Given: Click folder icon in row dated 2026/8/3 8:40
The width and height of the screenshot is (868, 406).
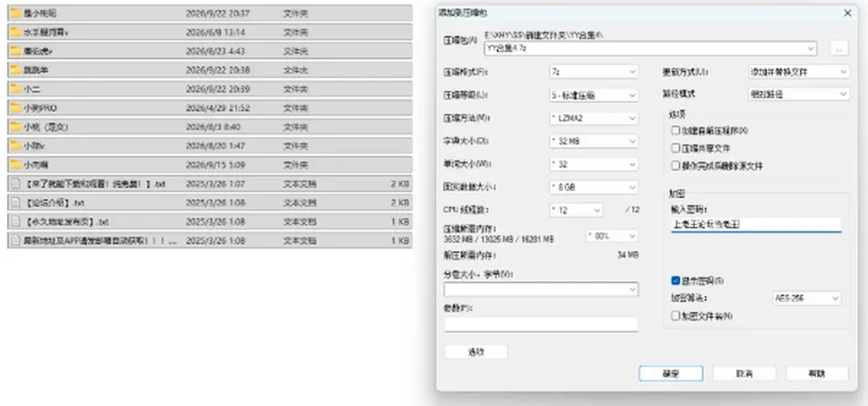Looking at the screenshot, I should [x=15, y=127].
